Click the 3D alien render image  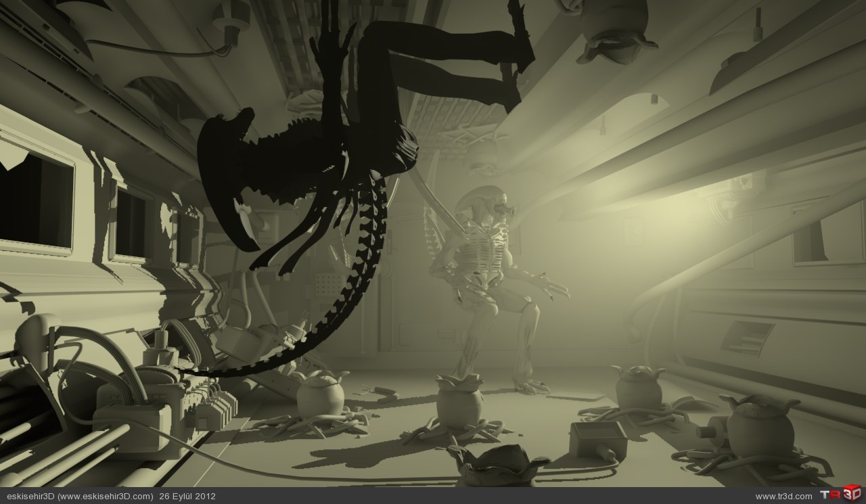[x=433, y=244]
